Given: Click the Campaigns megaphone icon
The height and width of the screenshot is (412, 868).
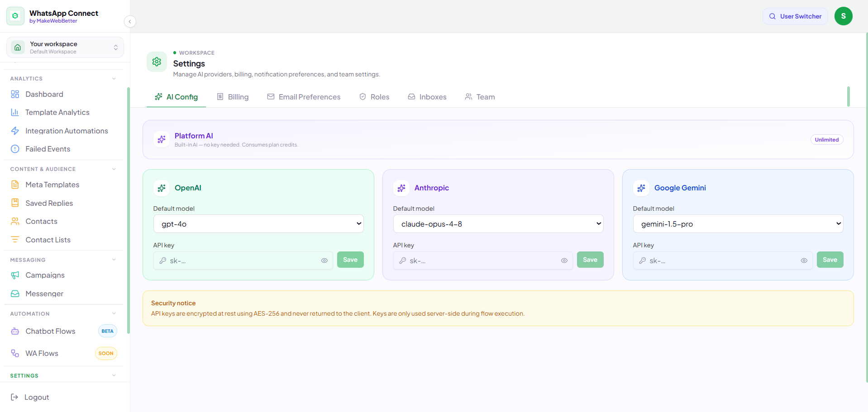Looking at the screenshot, I should click(x=15, y=275).
